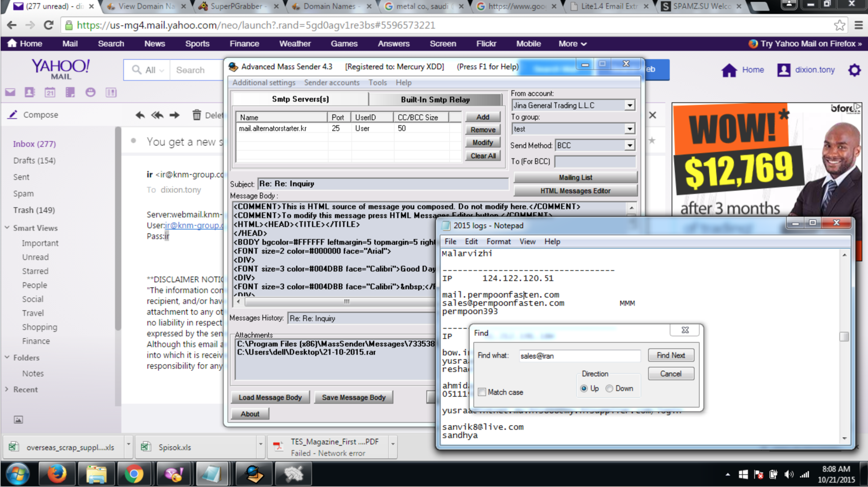The image size is (868, 487).
Task: Click the Home house icon in Yahoo nav bar
Action: 12,43
